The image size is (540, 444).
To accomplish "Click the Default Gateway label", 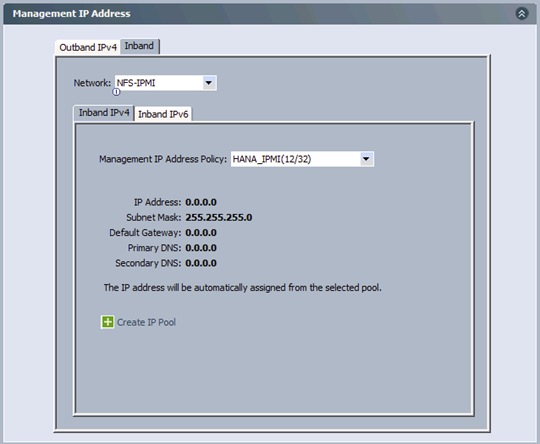I will (x=145, y=233).
